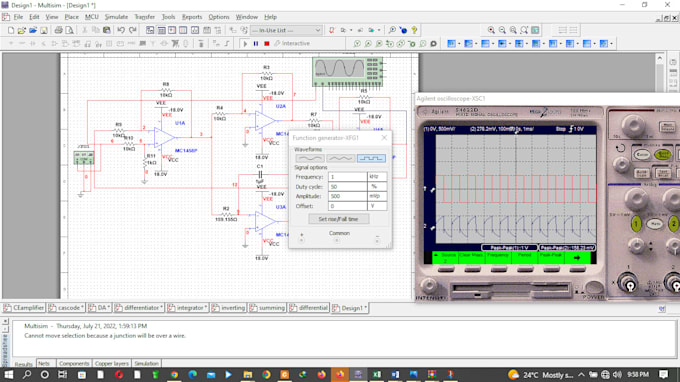The height and width of the screenshot is (382, 680).
Task: Click the Set rise/Fall time button
Action: click(339, 219)
